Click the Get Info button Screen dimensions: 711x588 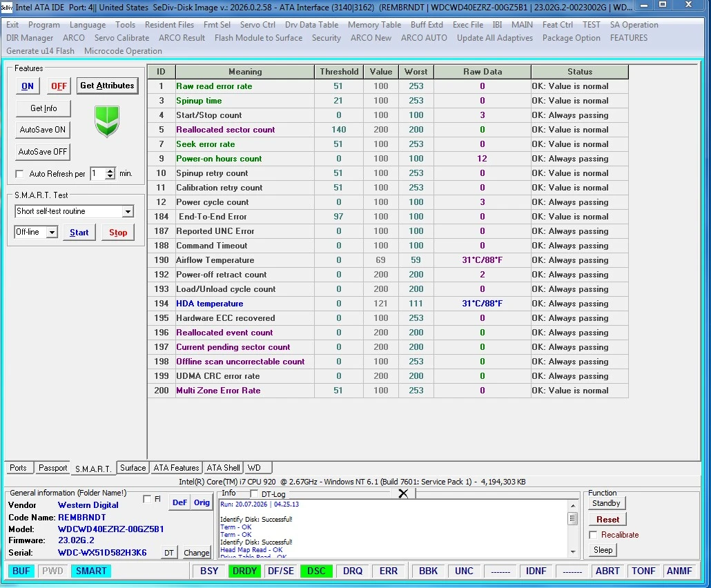pyautogui.click(x=43, y=108)
